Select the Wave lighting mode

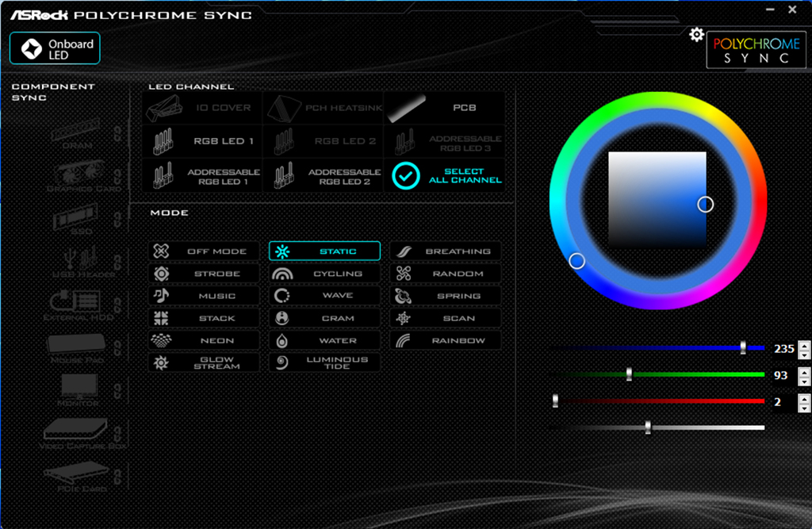tap(324, 296)
